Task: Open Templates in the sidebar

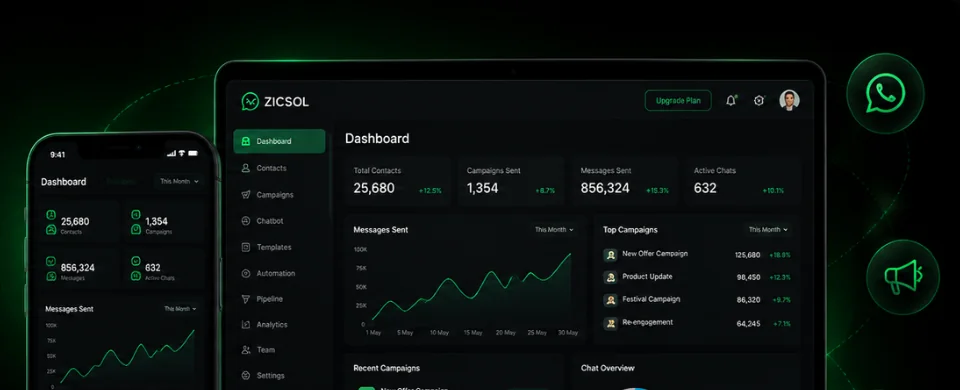Action: 279,247
